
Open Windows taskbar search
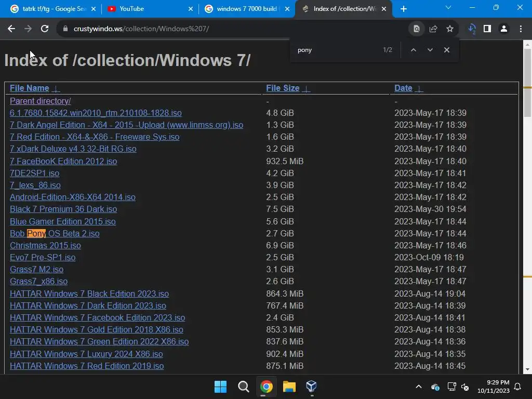pyautogui.click(x=243, y=387)
